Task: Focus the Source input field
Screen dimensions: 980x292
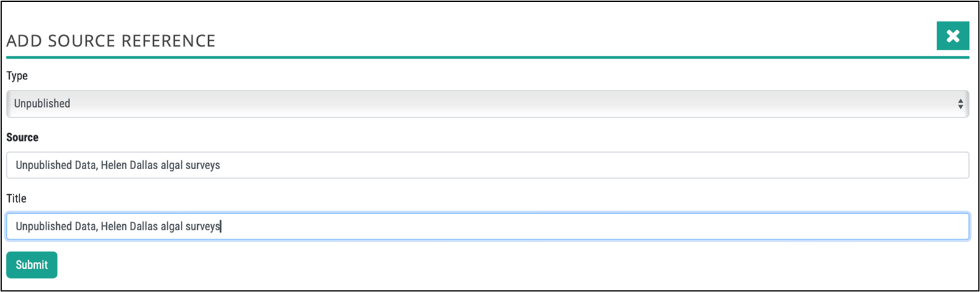Action: [x=487, y=165]
